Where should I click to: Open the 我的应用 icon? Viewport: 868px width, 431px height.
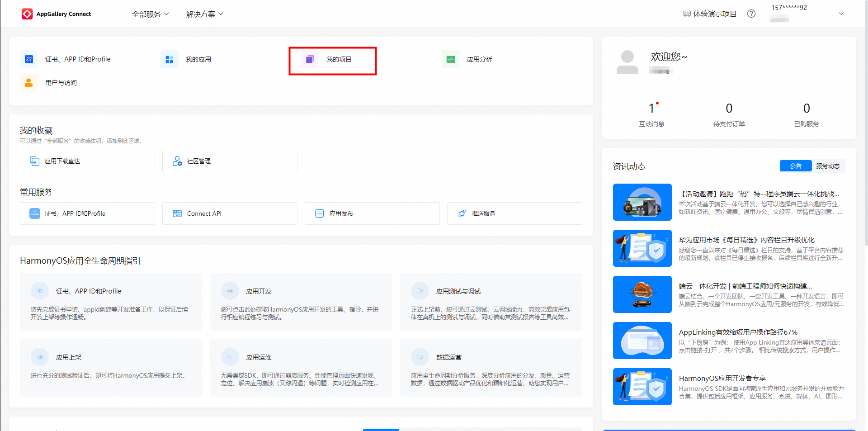point(170,59)
